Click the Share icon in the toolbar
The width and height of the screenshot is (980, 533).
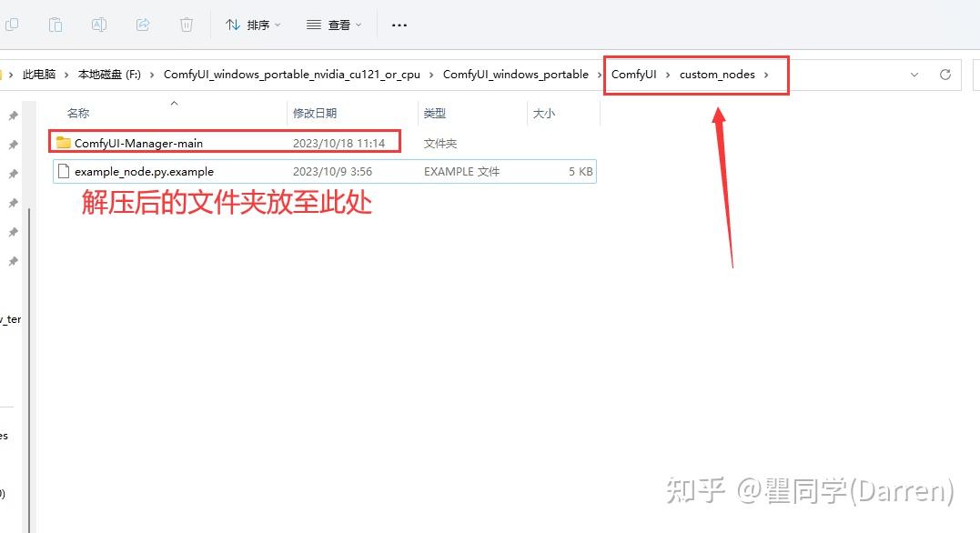(x=143, y=25)
